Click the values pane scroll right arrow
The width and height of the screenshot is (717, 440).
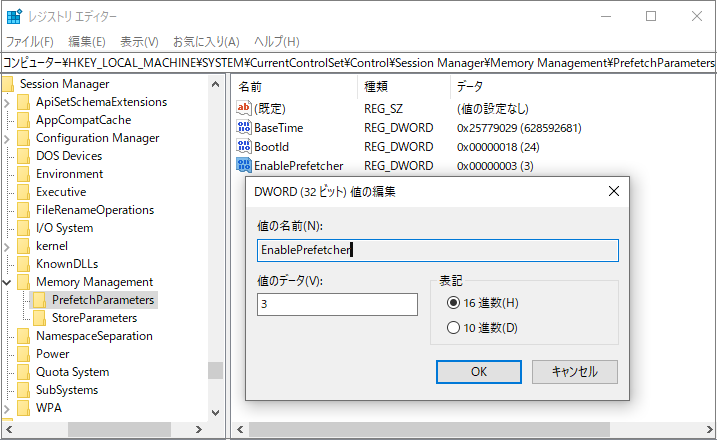pos(709,429)
